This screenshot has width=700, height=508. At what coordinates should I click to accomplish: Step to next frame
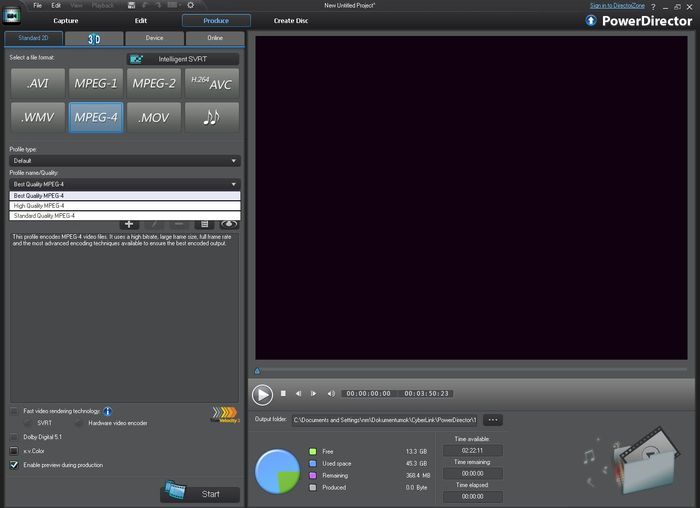point(313,393)
